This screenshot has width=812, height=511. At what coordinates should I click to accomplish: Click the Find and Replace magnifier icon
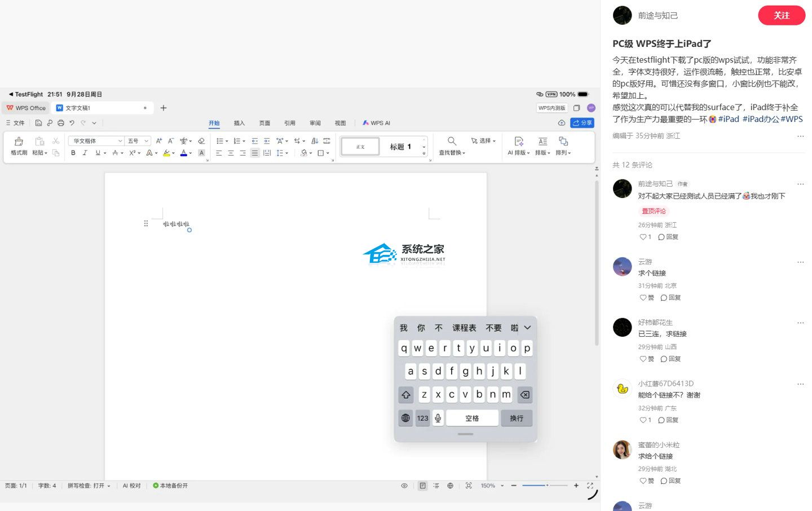coord(452,141)
